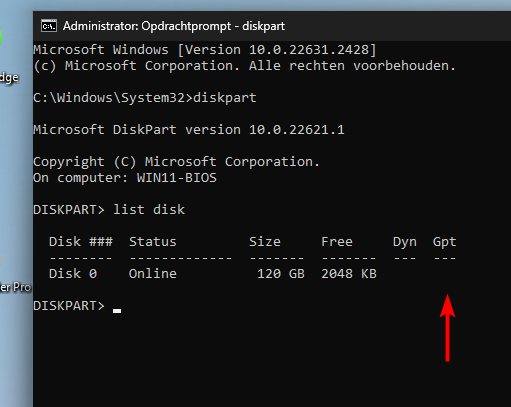
Task: Click the '2048 KB' free space value
Action: click(x=349, y=274)
